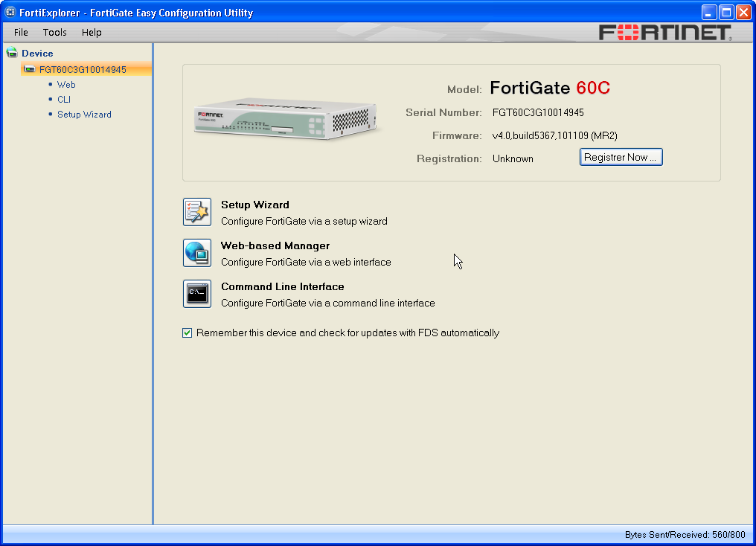Click the Registration status Unknown text
The image size is (756, 546).
[513, 159]
